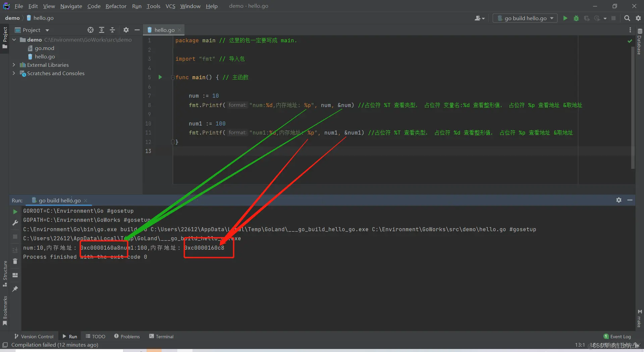Open the Database side panel
The image size is (644, 352).
click(x=639, y=42)
